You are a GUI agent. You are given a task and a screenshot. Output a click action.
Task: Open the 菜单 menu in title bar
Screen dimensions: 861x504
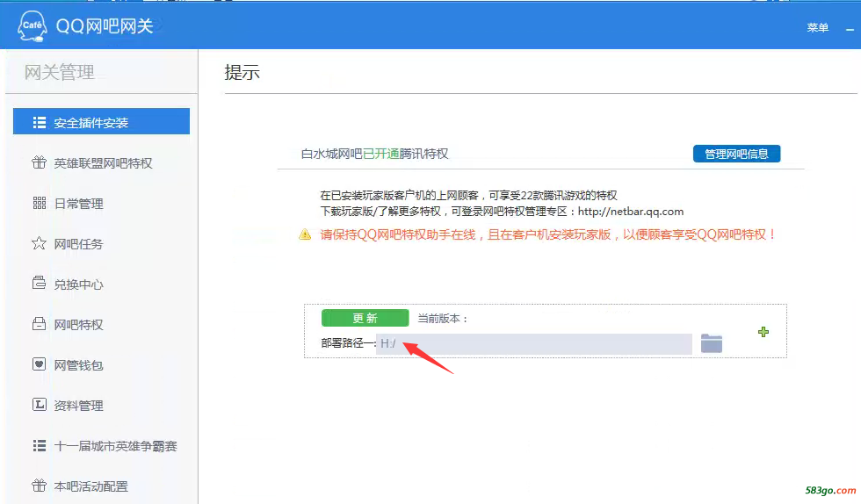[x=817, y=27]
